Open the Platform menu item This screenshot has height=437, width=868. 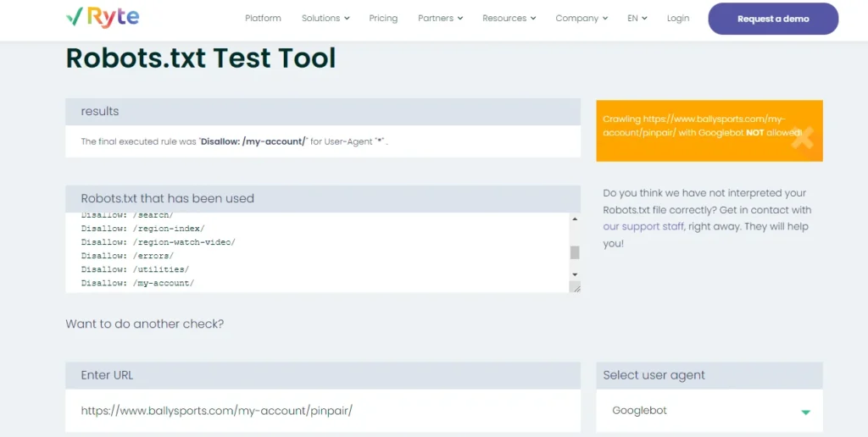(x=263, y=19)
